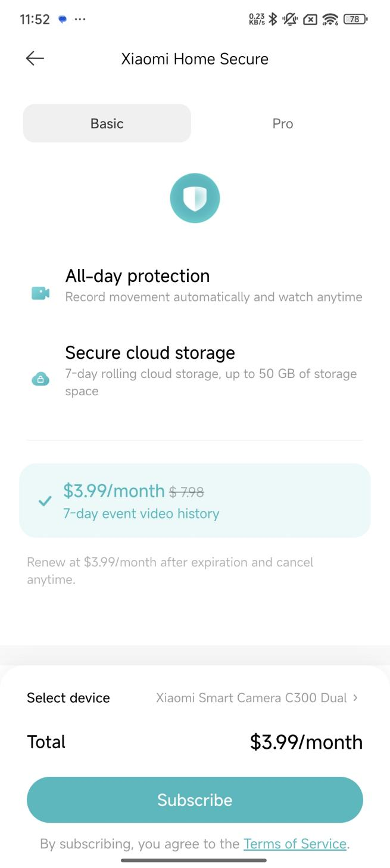Toggle the checkmark on the $3.99/month plan
This screenshot has height=868, width=390.
[x=45, y=501]
